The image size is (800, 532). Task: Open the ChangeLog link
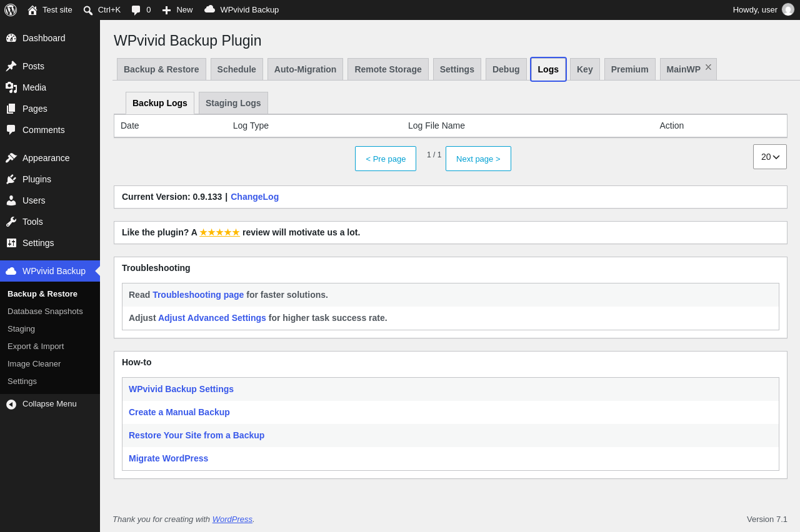(254, 197)
